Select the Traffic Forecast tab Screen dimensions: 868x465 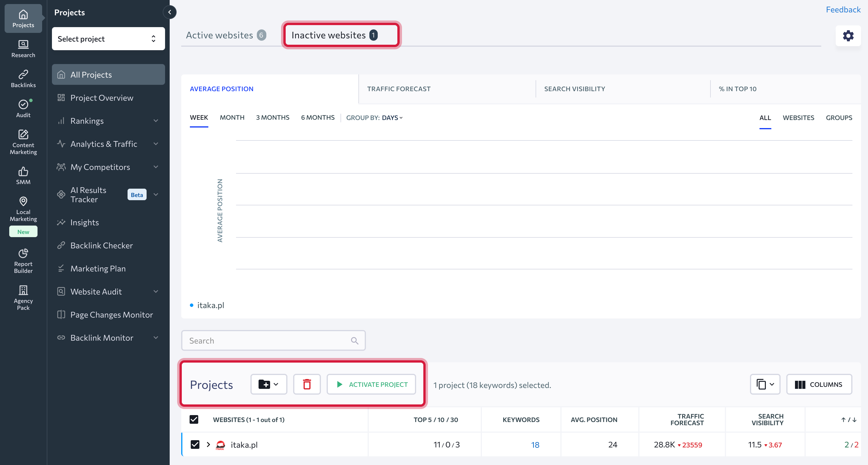tap(399, 89)
